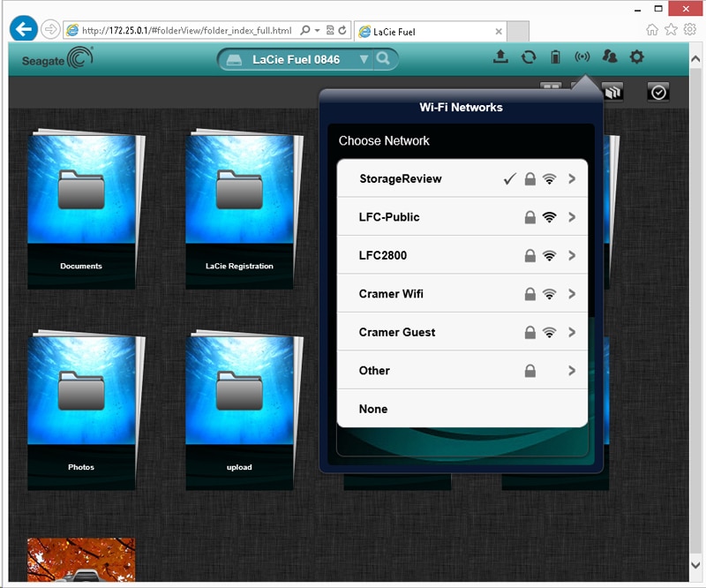This screenshot has width=706, height=588.
Task: Open the browser home icon
Action: tap(651, 30)
